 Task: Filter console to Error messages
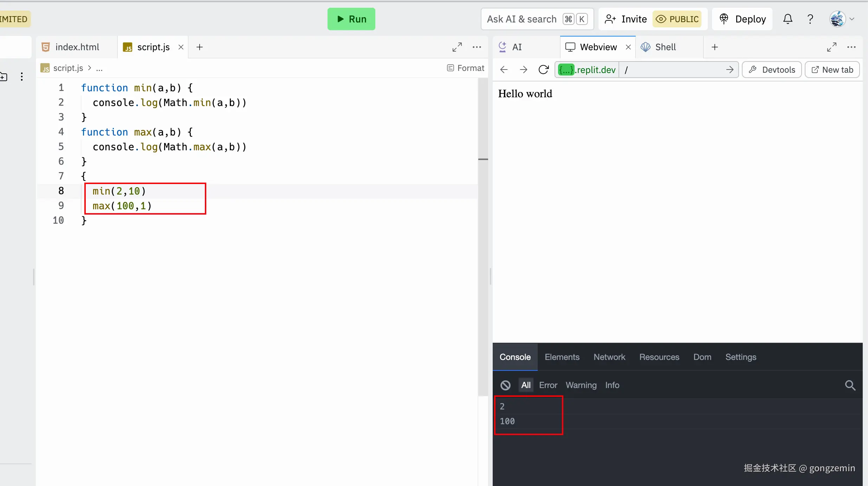pos(548,385)
